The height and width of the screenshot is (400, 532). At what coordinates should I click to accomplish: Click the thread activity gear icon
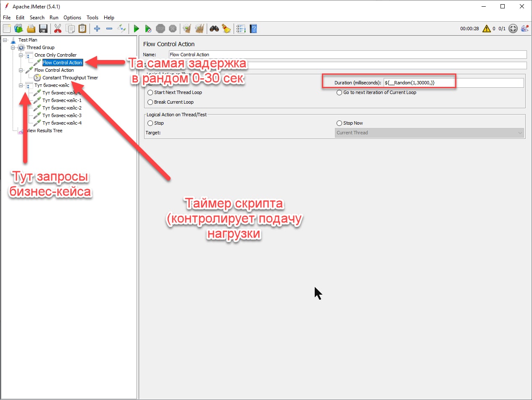513,29
